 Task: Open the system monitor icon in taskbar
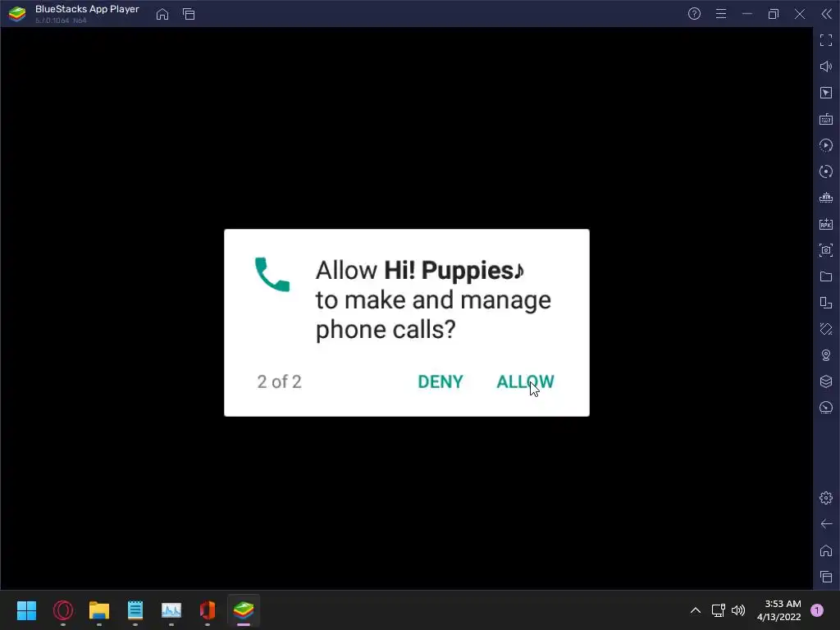point(171,610)
